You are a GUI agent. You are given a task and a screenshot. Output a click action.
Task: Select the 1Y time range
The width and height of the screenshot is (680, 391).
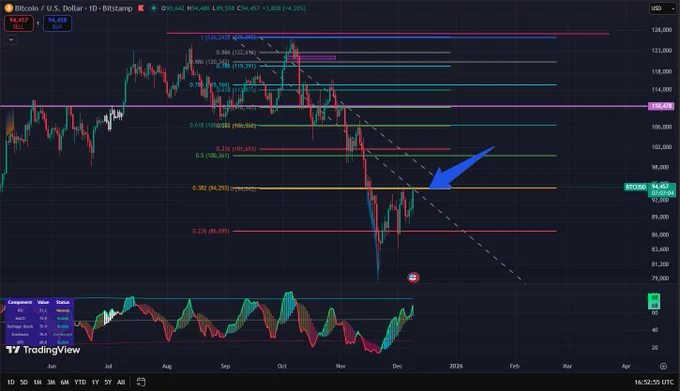coord(95,382)
